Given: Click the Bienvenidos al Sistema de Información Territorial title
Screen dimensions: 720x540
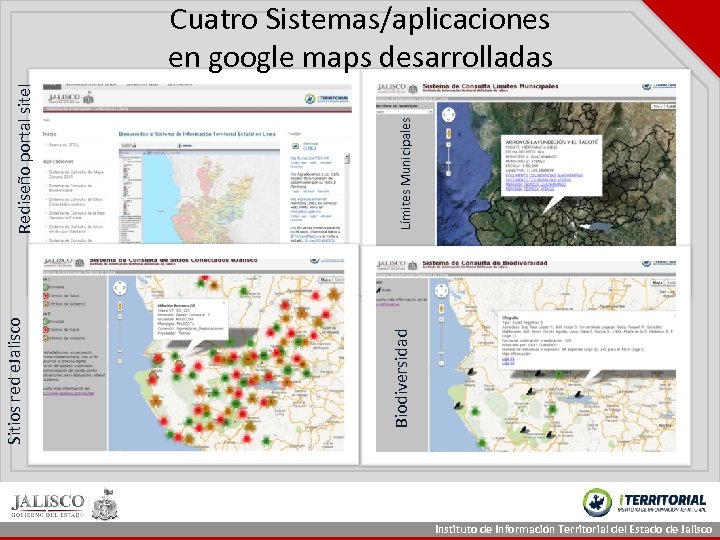Looking at the screenshot, I should [197, 134].
